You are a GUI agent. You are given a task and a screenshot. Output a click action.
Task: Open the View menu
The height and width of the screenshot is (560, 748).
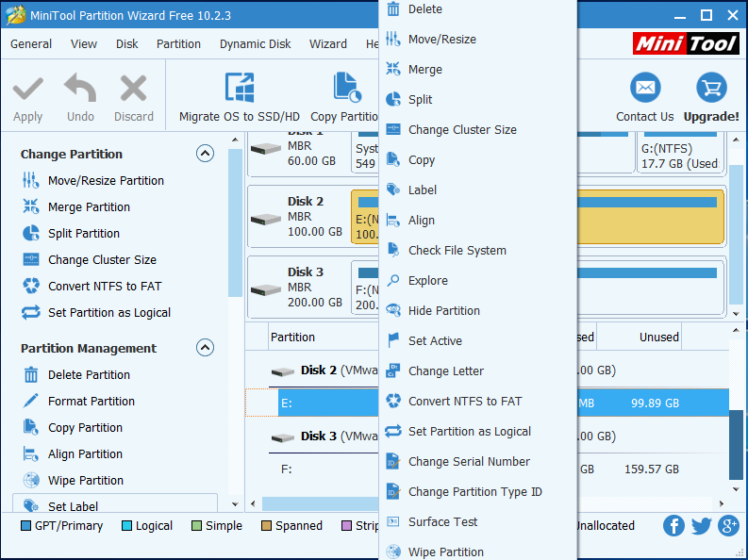click(x=84, y=44)
